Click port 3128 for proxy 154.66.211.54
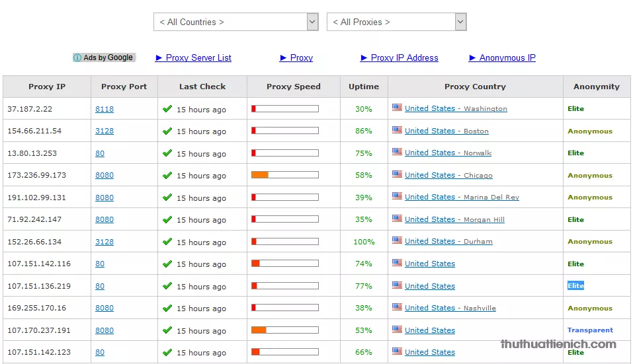 coord(105,131)
